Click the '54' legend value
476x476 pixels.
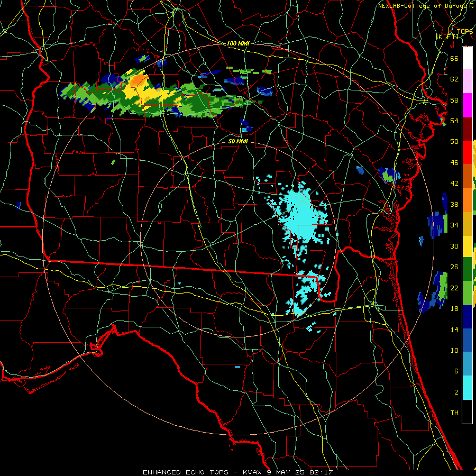point(454,121)
